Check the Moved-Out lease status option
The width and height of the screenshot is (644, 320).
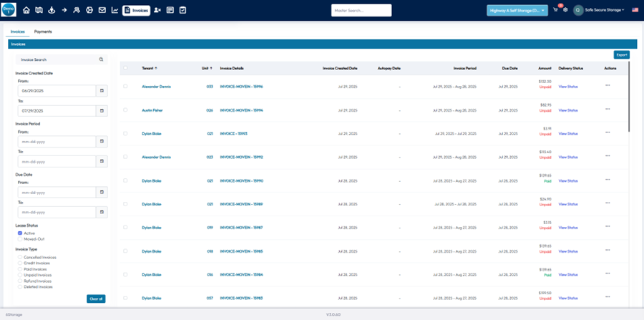(x=20, y=238)
